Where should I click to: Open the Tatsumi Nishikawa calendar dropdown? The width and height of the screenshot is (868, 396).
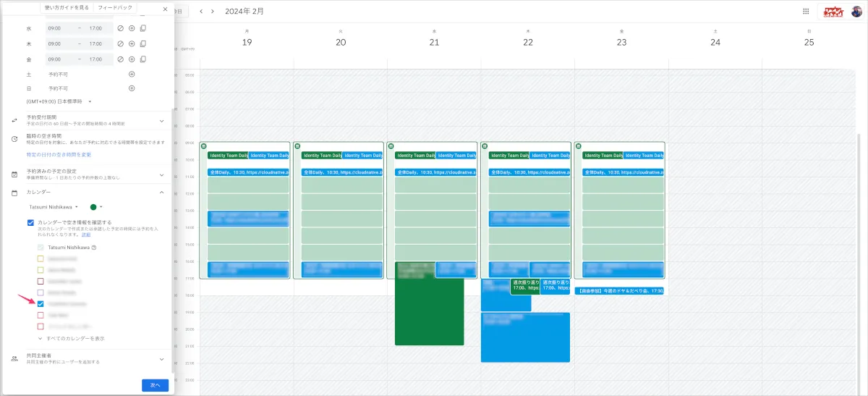pos(53,207)
